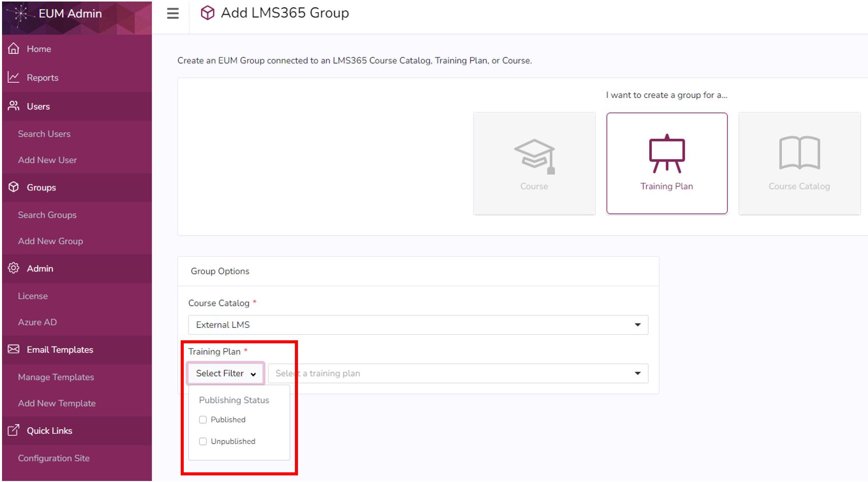Open the Select Filter dropdown
This screenshot has width=868, height=482.
225,373
